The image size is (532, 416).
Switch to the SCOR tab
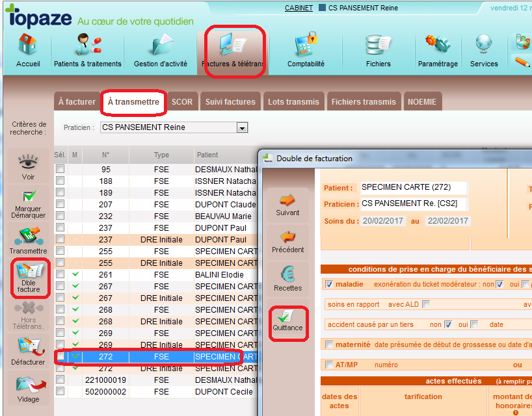coord(182,102)
